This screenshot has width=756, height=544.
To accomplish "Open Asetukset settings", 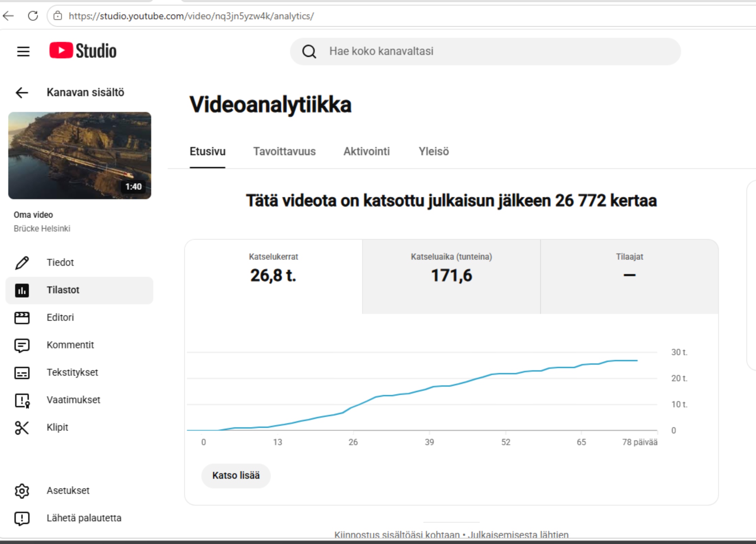I will (x=79, y=491).
